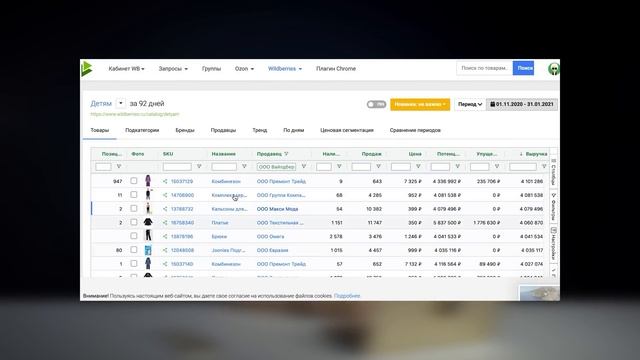
Task: Open seller link ООО Омега
Action: click(x=270, y=236)
